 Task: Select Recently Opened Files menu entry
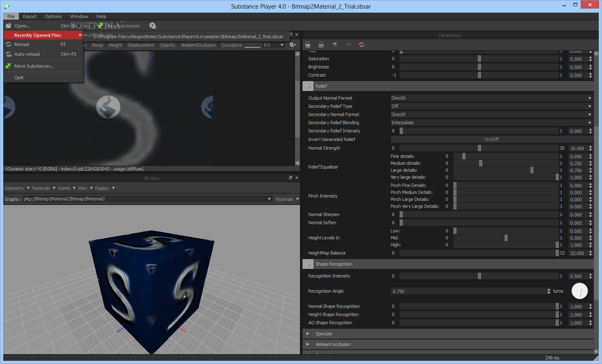pos(43,35)
